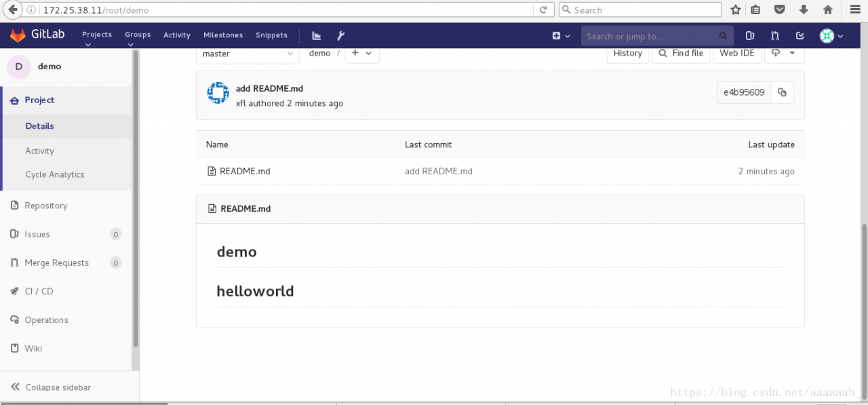This screenshot has width=868, height=405.
Task: Click README.md header of the file preview
Action: (245, 209)
